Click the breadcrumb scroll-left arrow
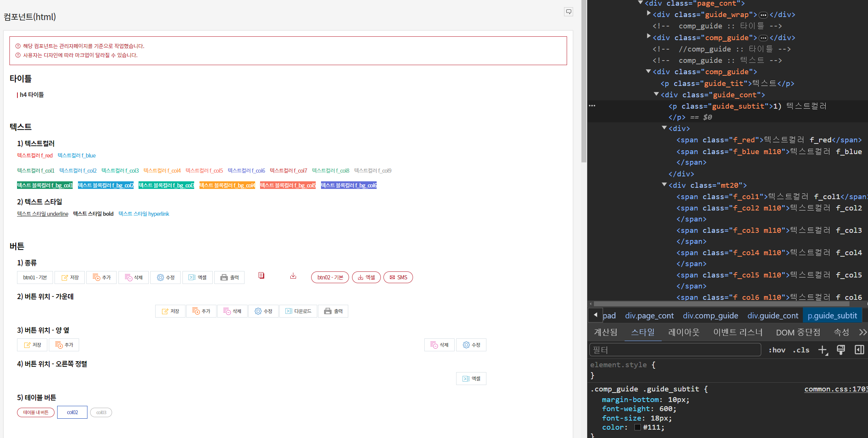The height and width of the screenshot is (438, 868). (x=595, y=315)
